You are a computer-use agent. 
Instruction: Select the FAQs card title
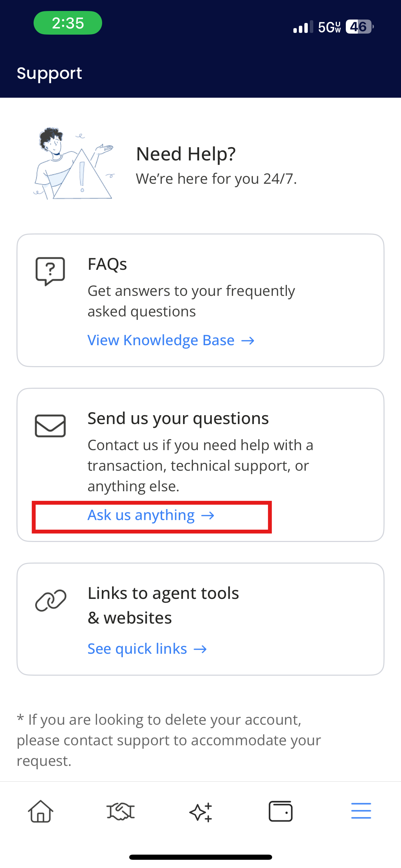[x=107, y=264]
